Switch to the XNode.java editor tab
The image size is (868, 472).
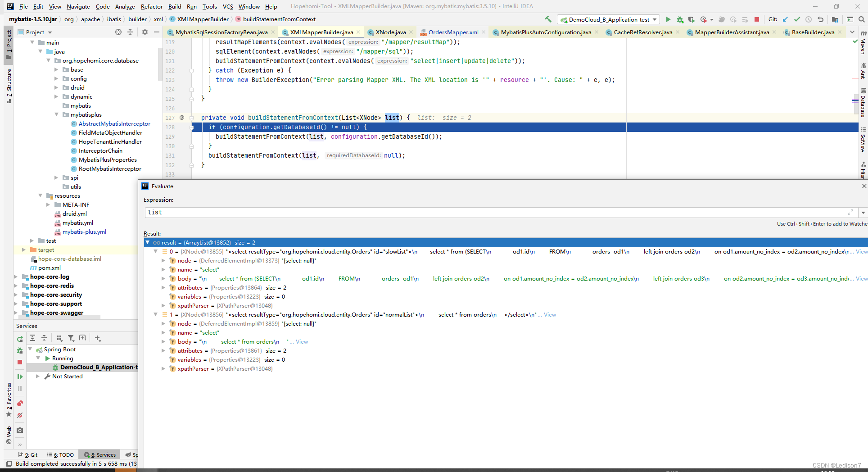391,32
